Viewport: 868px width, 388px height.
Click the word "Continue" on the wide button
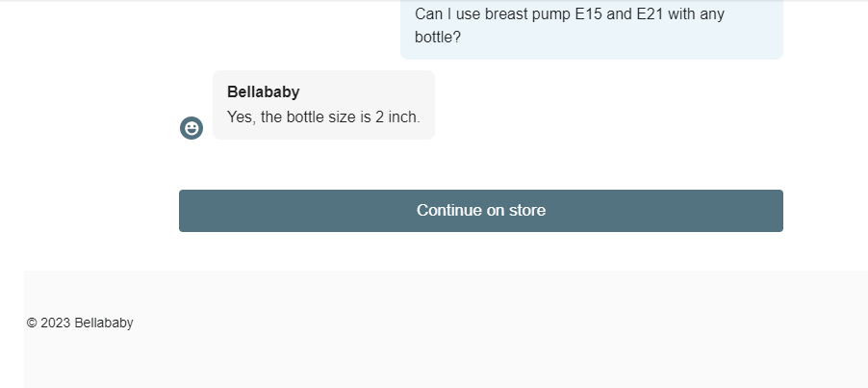tap(449, 210)
